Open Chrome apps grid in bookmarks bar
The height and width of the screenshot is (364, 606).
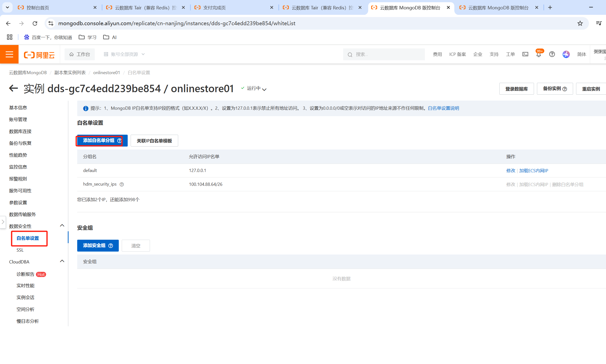[10, 37]
